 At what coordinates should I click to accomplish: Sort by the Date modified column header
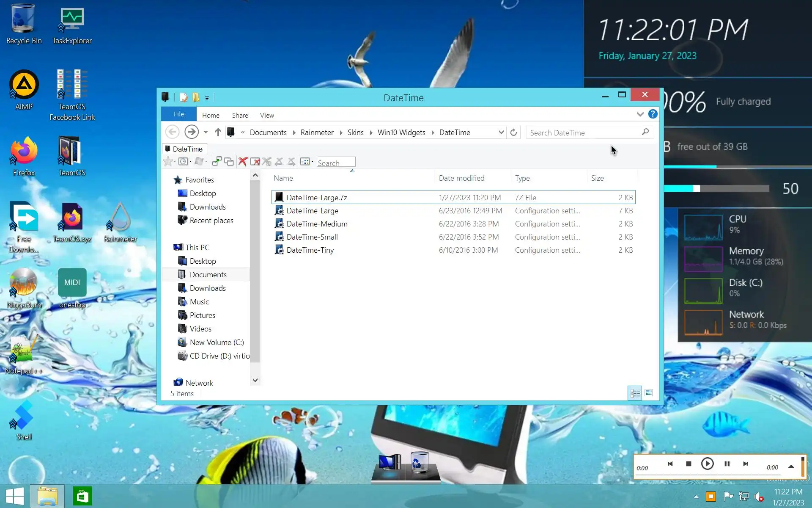461,178
